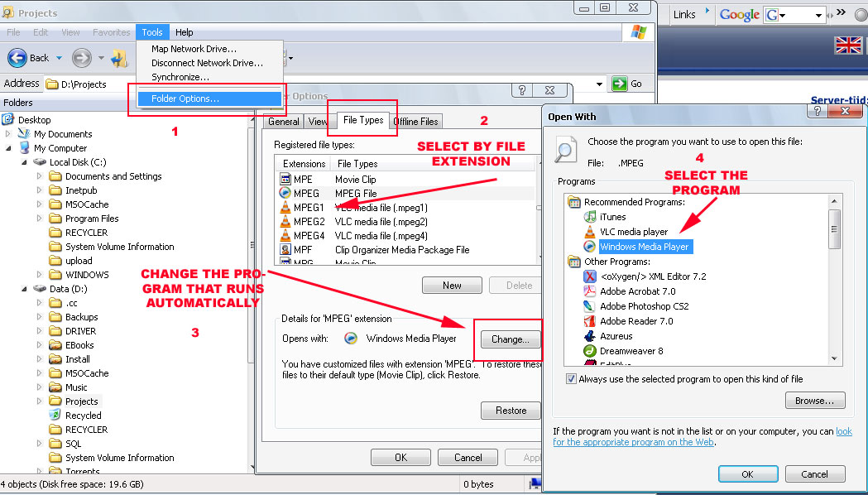Click the UK flag icon in browser
The height and width of the screenshot is (495, 868).
(x=847, y=45)
